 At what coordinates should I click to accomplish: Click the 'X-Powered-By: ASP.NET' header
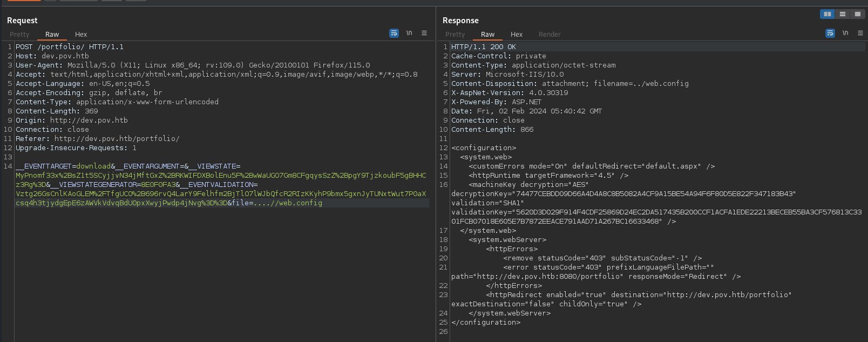pos(497,102)
